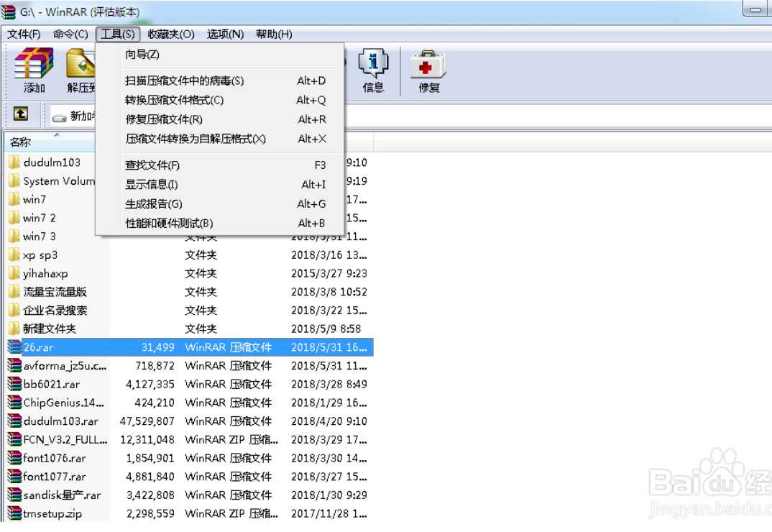The image size is (772, 532).
Task: Click the Add (添加) toolbar icon
Action: click(34, 63)
